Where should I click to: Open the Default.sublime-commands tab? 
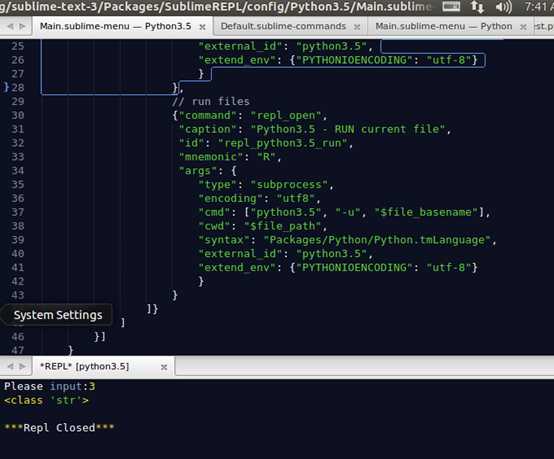283,26
